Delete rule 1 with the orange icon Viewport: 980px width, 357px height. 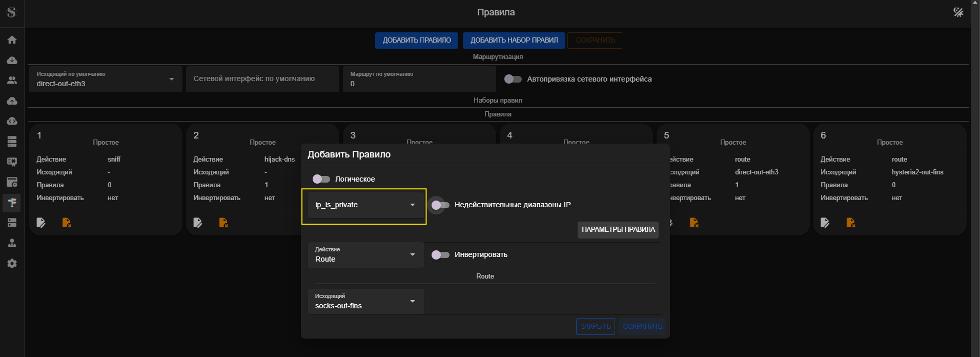(67, 223)
